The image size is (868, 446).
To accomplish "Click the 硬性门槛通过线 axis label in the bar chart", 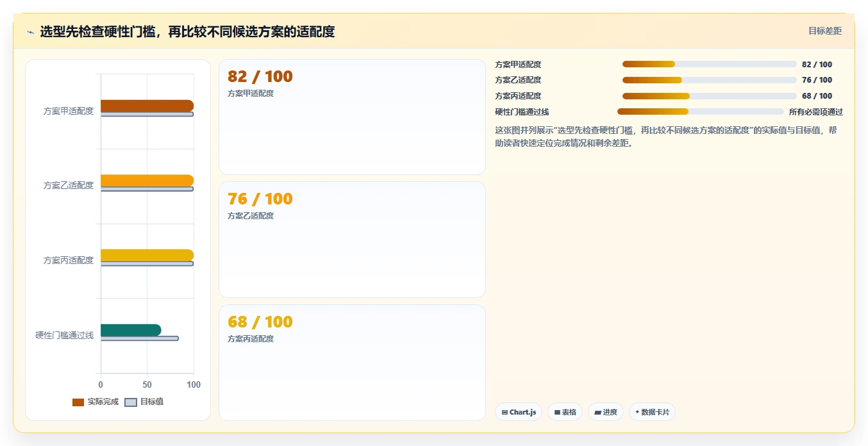I will coord(65,335).
